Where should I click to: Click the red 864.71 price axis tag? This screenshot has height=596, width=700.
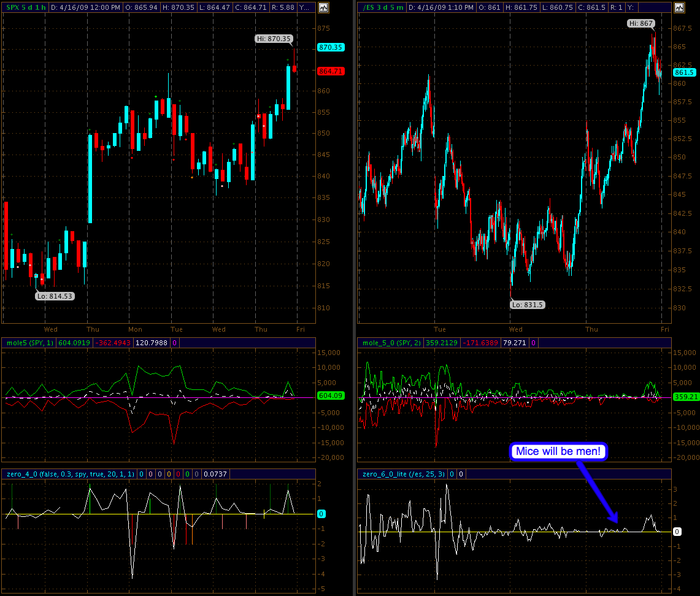331,71
